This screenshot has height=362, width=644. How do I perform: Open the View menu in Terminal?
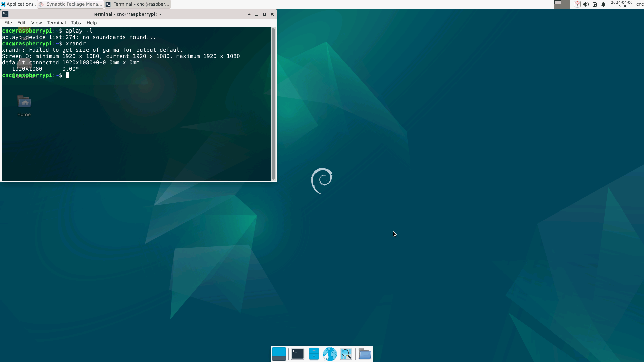pyautogui.click(x=36, y=23)
